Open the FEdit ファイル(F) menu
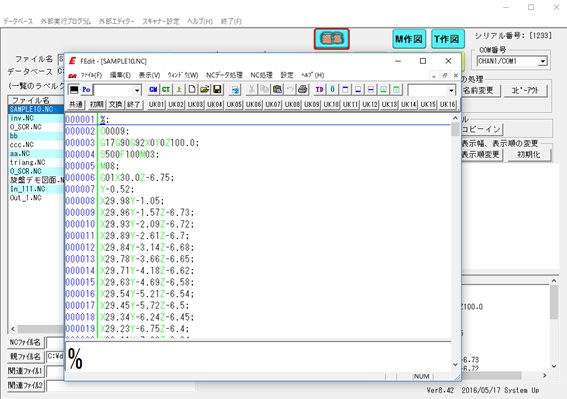The height and width of the screenshot is (399, 567). (91, 75)
